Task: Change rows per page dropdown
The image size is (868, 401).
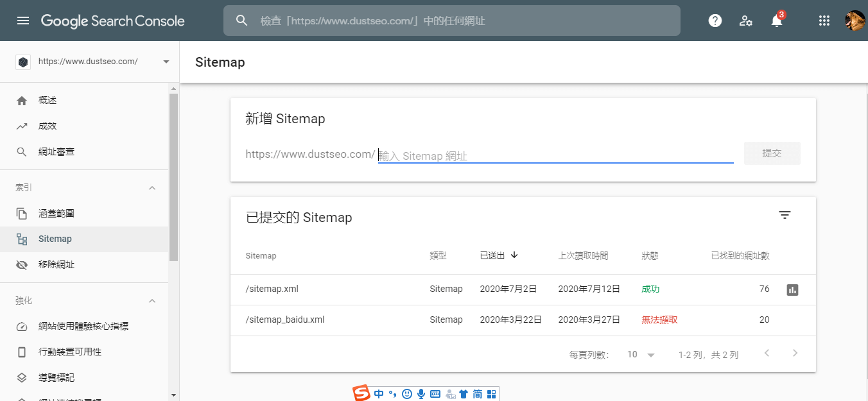Action: [641, 355]
